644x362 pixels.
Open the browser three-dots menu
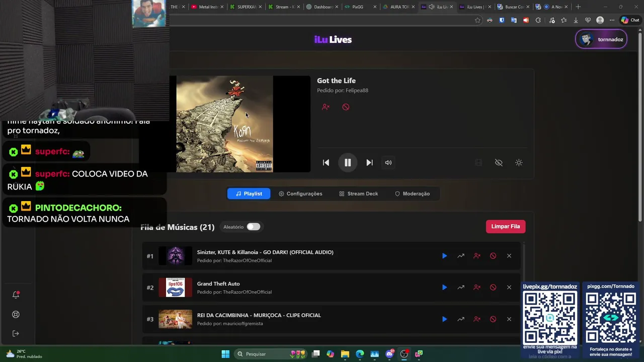(612, 20)
